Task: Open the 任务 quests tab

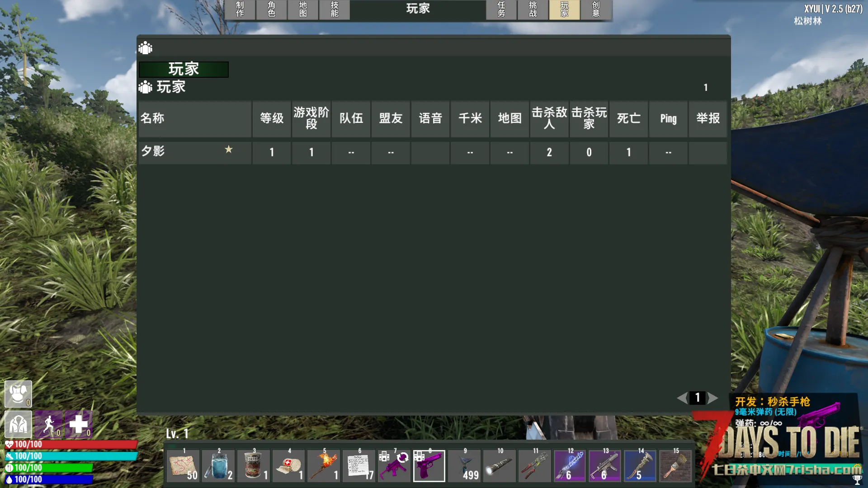Action: [x=501, y=9]
